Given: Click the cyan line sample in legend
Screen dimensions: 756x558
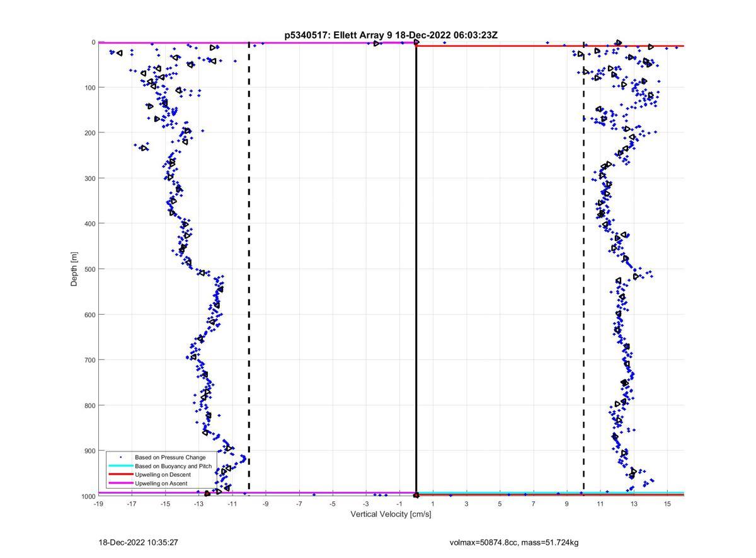Looking at the screenshot, I should tap(120, 466).
